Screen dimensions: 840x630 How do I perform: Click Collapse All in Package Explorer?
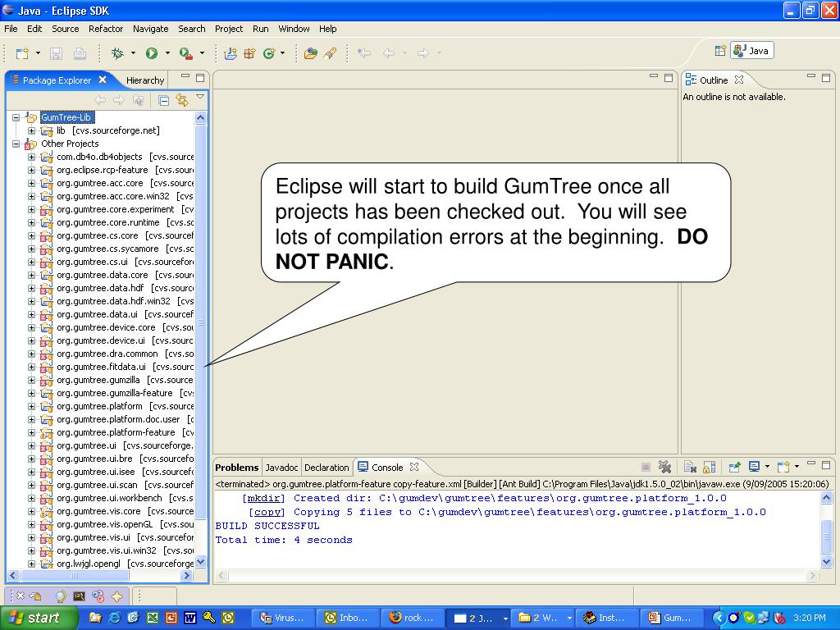click(x=164, y=100)
